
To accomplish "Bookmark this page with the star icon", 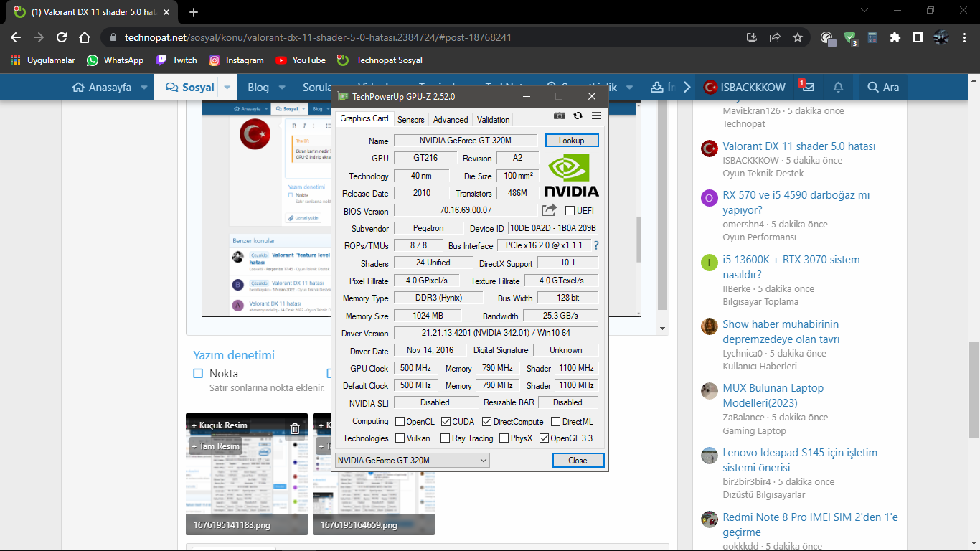I will tap(798, 37).
